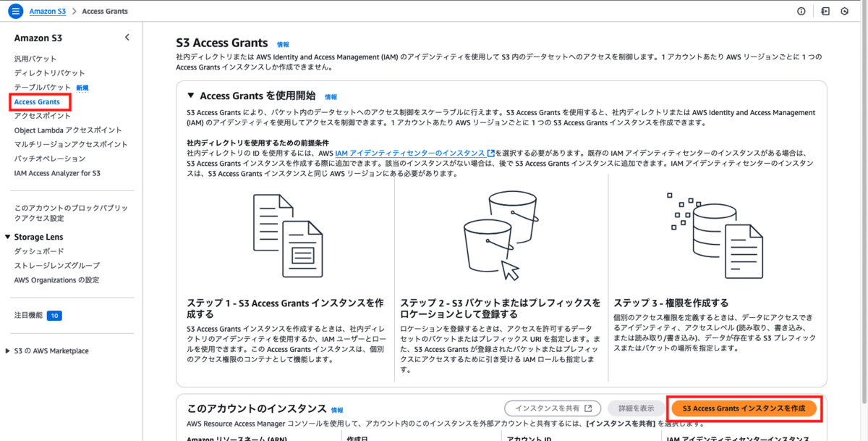Collapse the Amazon S3 sidebar with the chevron
Viewport: 868px width, 441px height.
[x=127, y=38]
